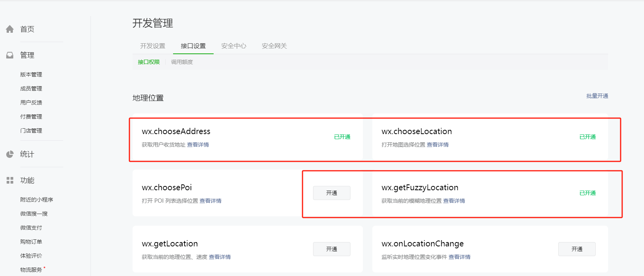Screen dimensions: 644x276
Task: Click the wx.chooseAddress title
Action: pos(176,131)
